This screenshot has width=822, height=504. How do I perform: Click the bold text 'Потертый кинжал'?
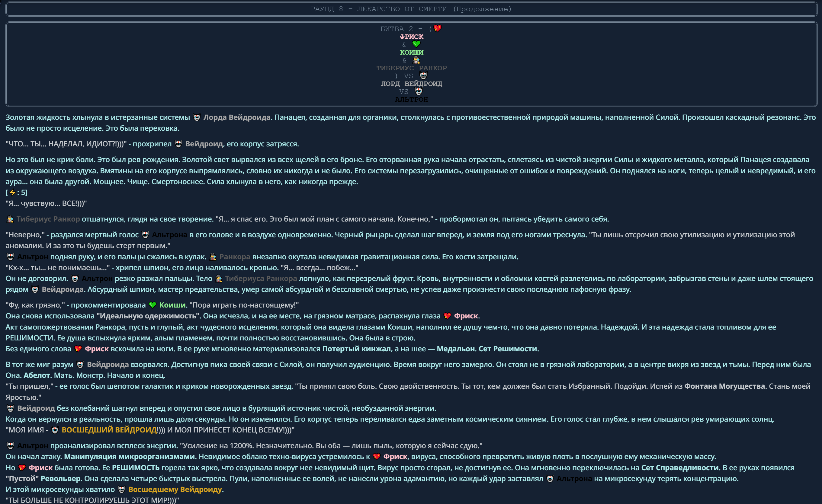coord(356,349)
